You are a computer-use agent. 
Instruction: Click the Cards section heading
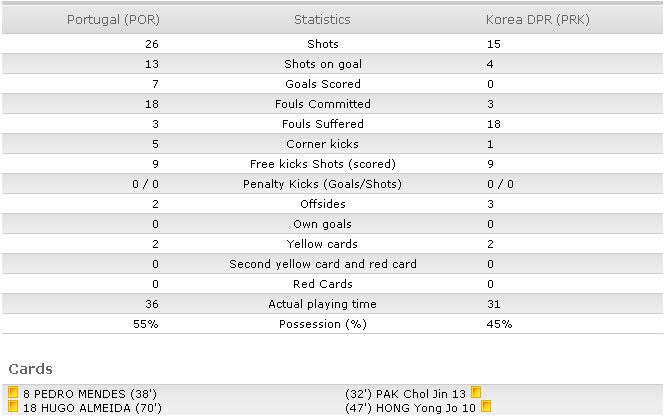click(x=31, y=369)
